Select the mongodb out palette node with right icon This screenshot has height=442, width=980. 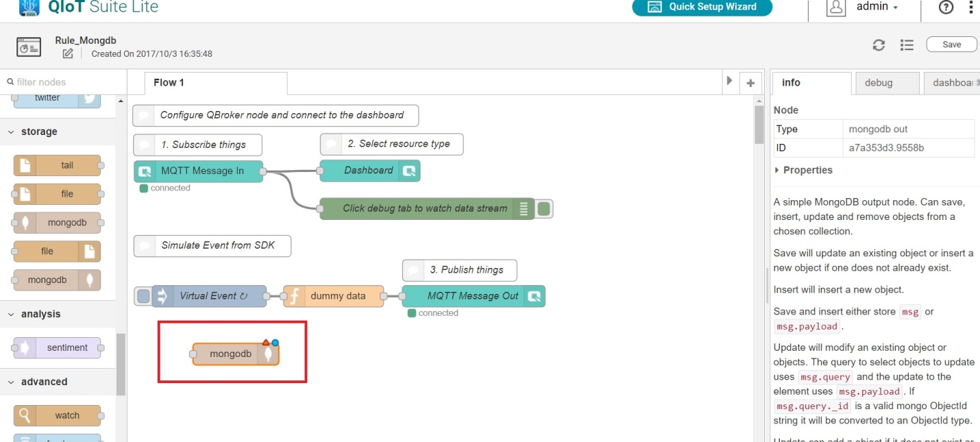[x=57, y=280]
